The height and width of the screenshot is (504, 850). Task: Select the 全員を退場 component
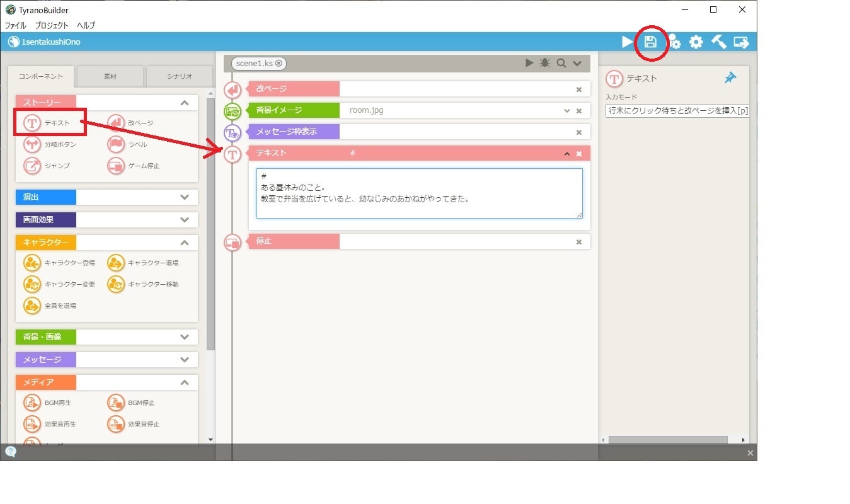50,306
